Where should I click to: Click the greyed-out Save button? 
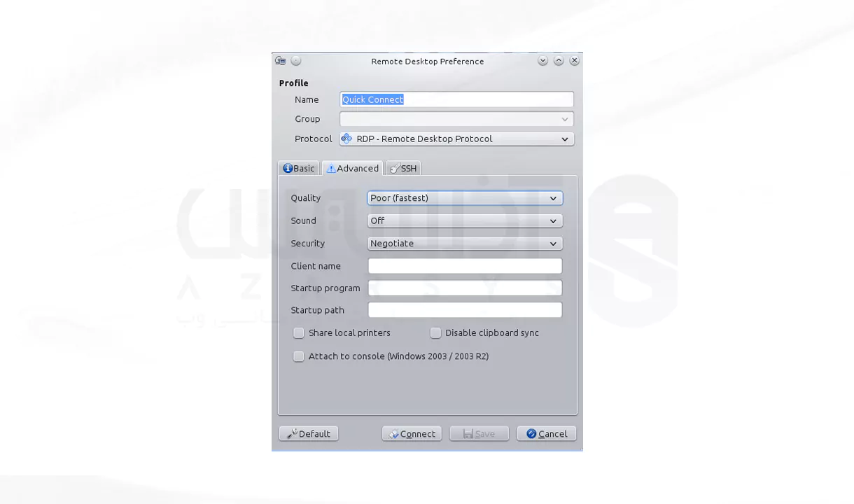(x=479, y=434)
